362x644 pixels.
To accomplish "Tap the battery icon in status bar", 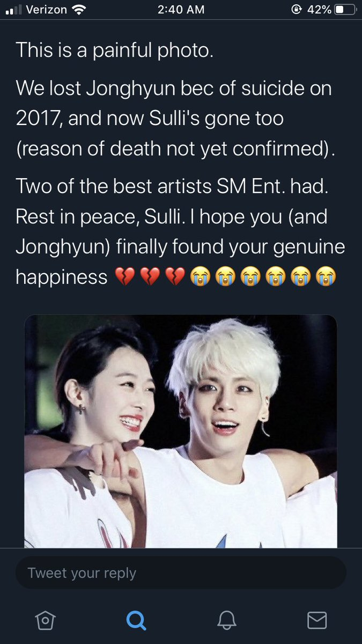I will coord(345,9).
